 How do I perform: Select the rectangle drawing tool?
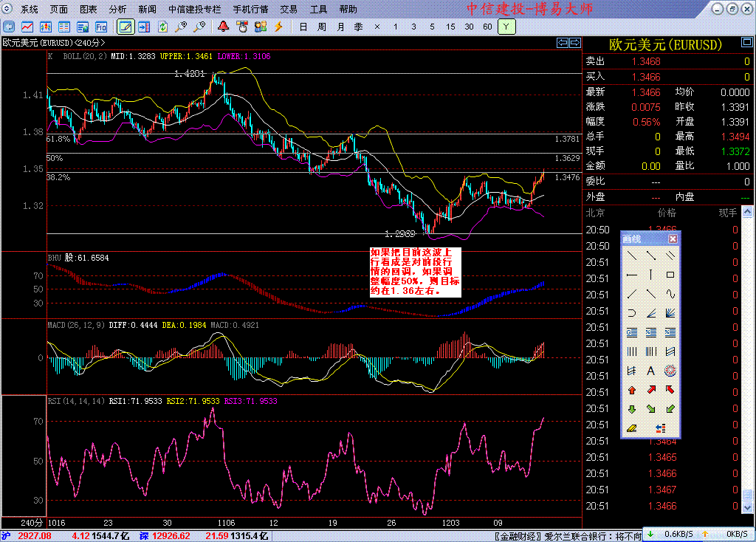coord(670,275)
